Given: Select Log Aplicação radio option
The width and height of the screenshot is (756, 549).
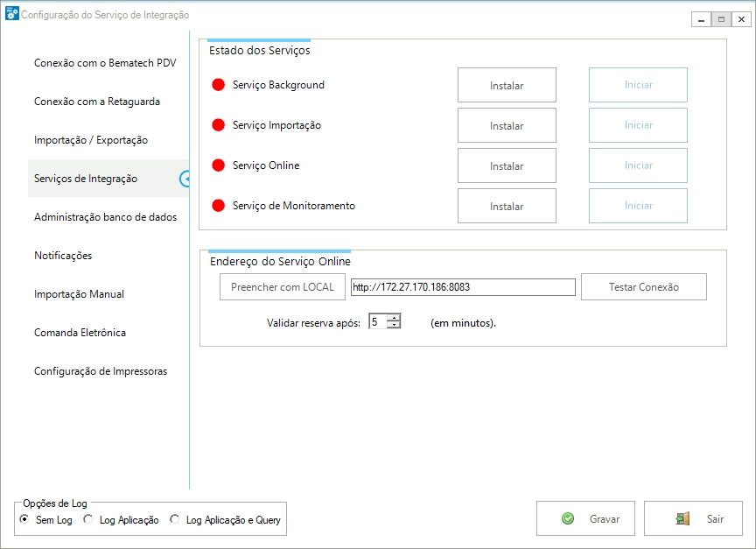Looking at the screenshot, I should pyautogui.click(x=87, y=519).
